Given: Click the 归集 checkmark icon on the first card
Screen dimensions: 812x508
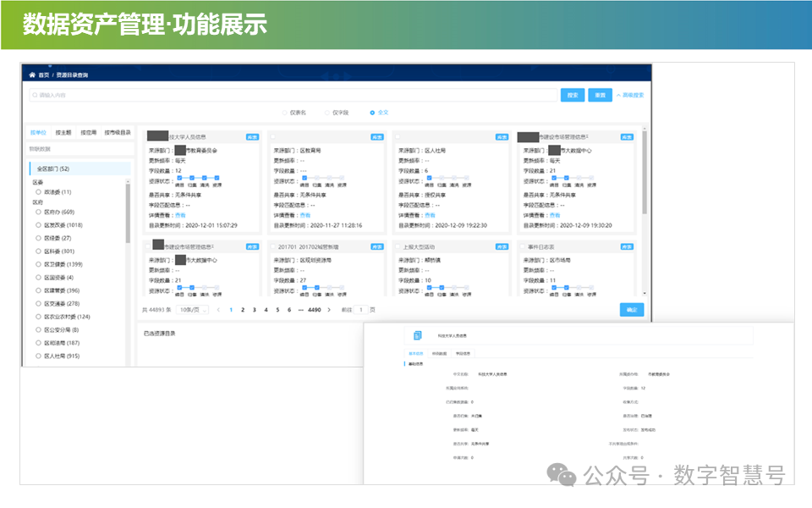Looking at the screenshot, I should coord(192,178).
